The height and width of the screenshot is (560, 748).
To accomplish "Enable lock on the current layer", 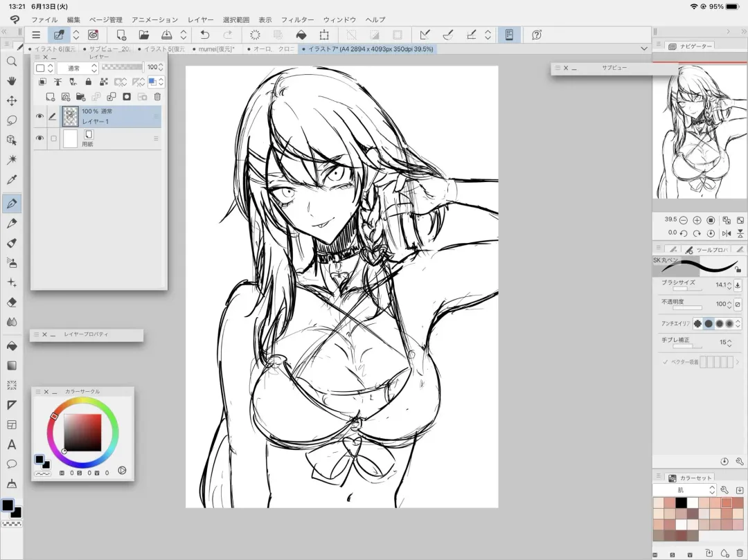I will coord(88,82).
